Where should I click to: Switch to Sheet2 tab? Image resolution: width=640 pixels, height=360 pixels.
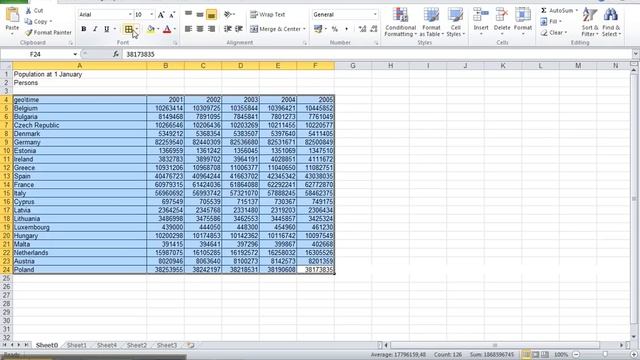point(137,345)
